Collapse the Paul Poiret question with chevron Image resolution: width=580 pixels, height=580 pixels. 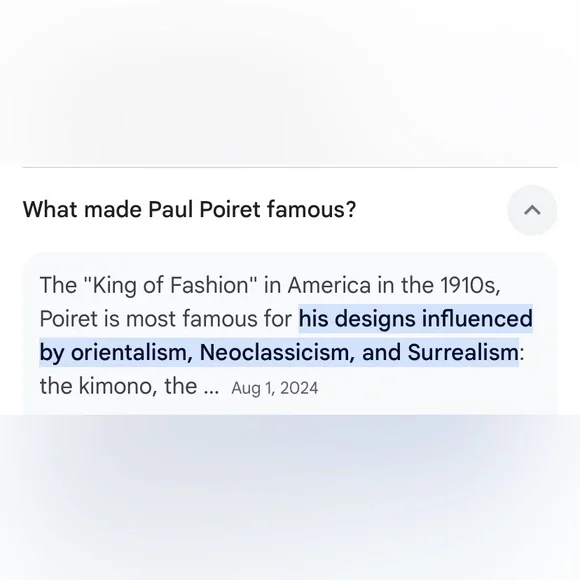click(x=532, y=210)
